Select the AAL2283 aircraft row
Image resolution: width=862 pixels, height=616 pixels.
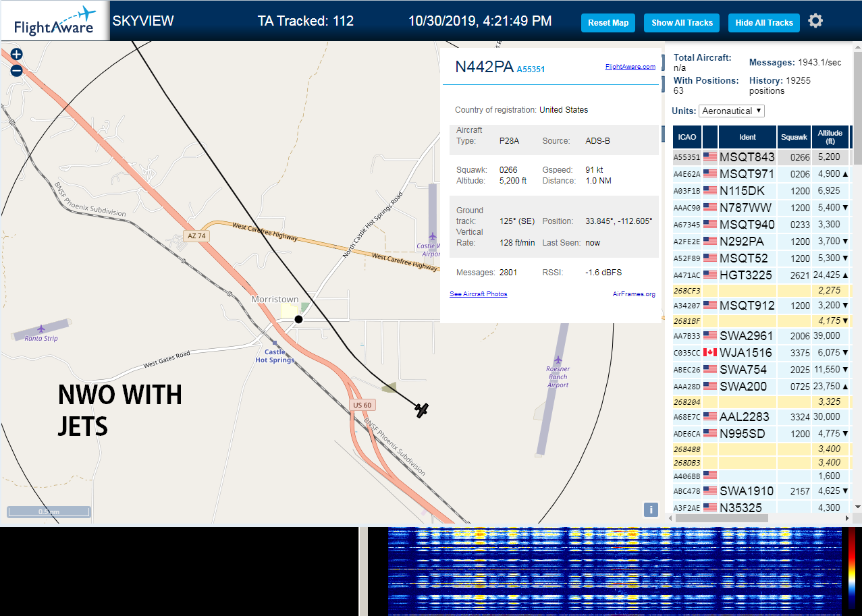762,416
